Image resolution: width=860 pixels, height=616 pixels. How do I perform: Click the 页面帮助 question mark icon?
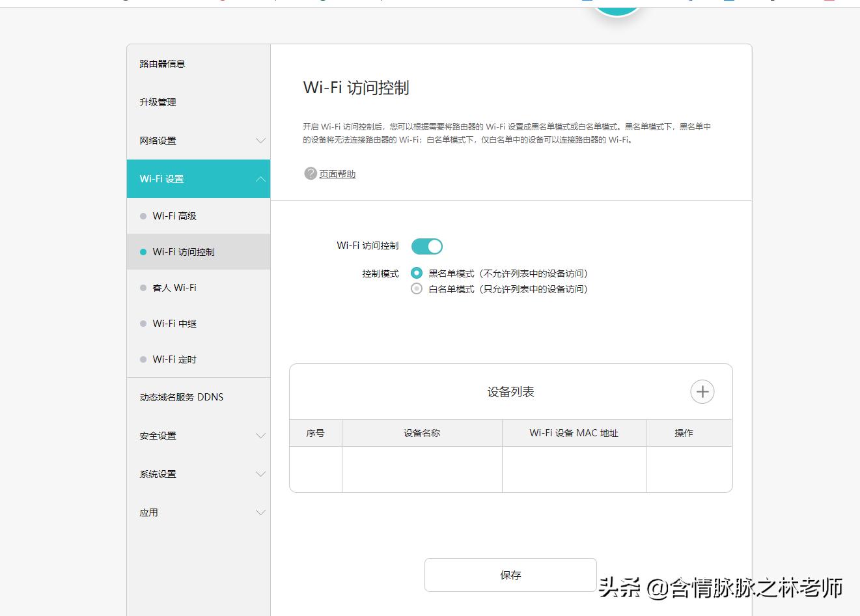[x=310, y=174]
